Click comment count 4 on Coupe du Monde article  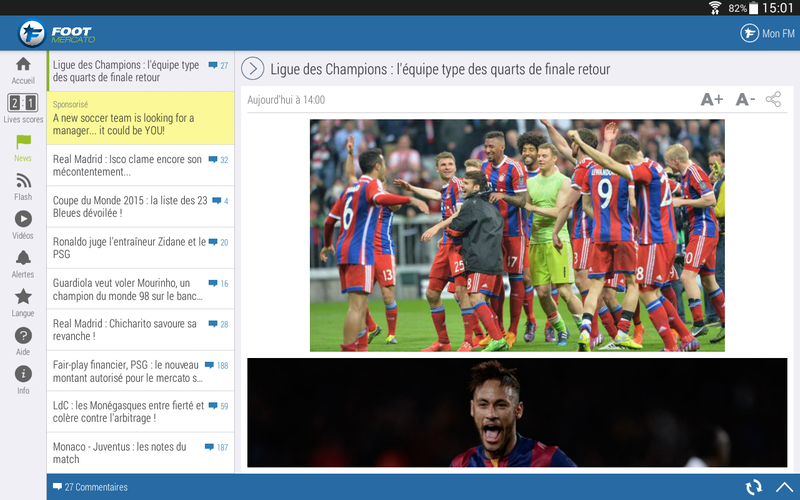[x=220, y=201]
